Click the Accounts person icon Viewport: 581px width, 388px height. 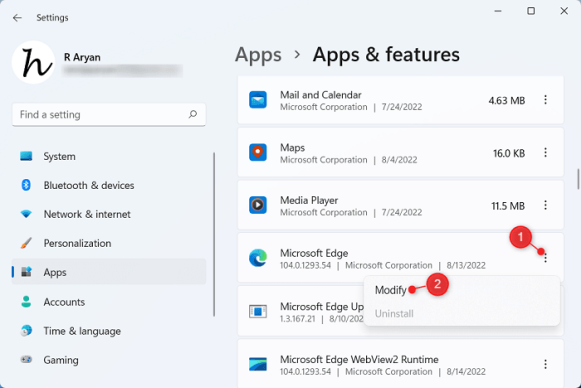pyautogui.click(x=26, y=302)
